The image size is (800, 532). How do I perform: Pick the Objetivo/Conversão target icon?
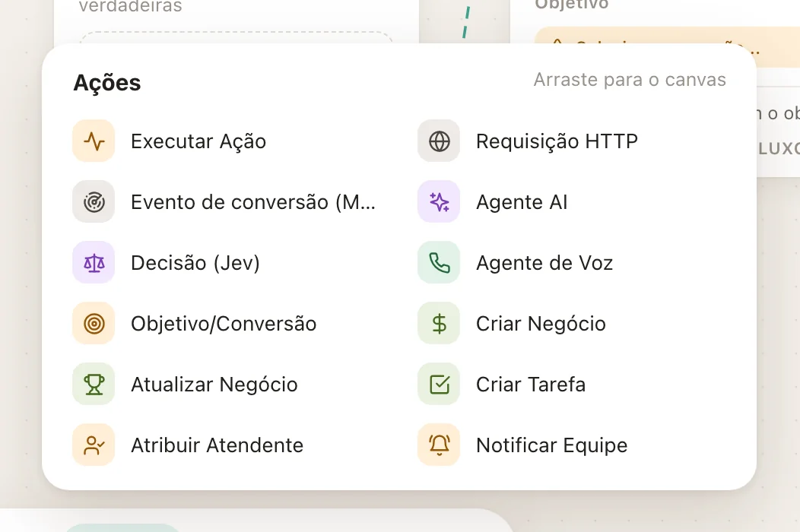(x=94, y=324)
